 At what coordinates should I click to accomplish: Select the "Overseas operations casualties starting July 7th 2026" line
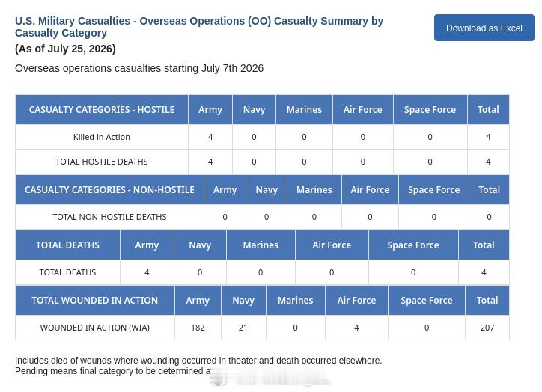coord(139,68)
